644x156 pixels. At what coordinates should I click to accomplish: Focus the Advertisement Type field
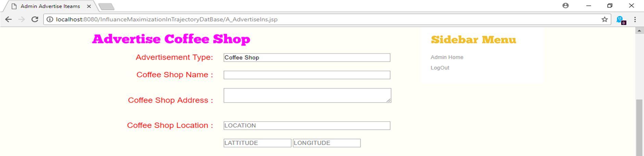(x=307, y=57)
